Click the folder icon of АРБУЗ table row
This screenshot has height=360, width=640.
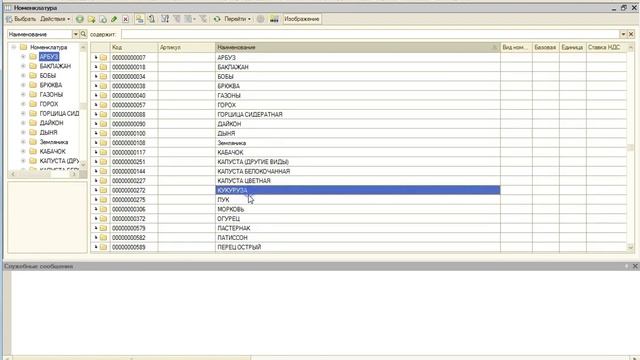click(x=103, y=58)
